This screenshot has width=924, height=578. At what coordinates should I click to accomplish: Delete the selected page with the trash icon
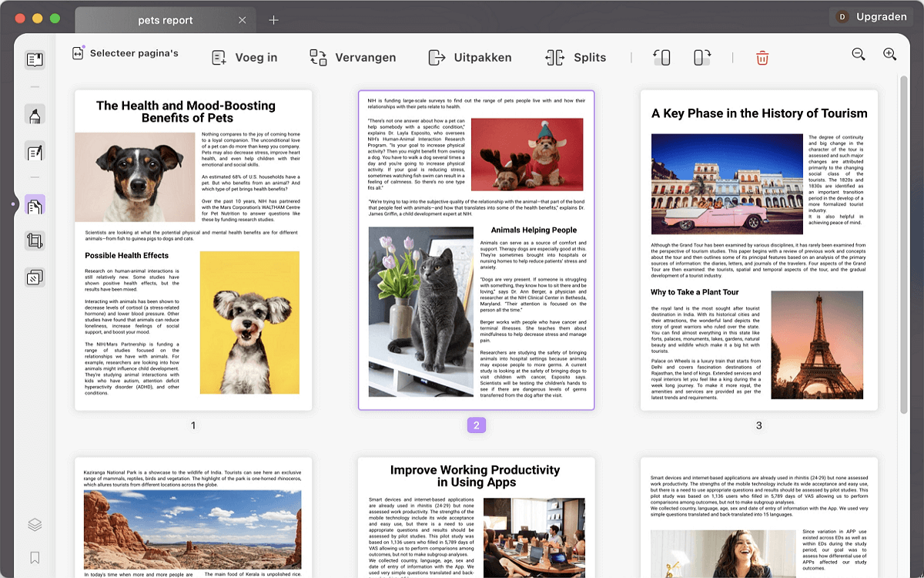click(762, 57)
